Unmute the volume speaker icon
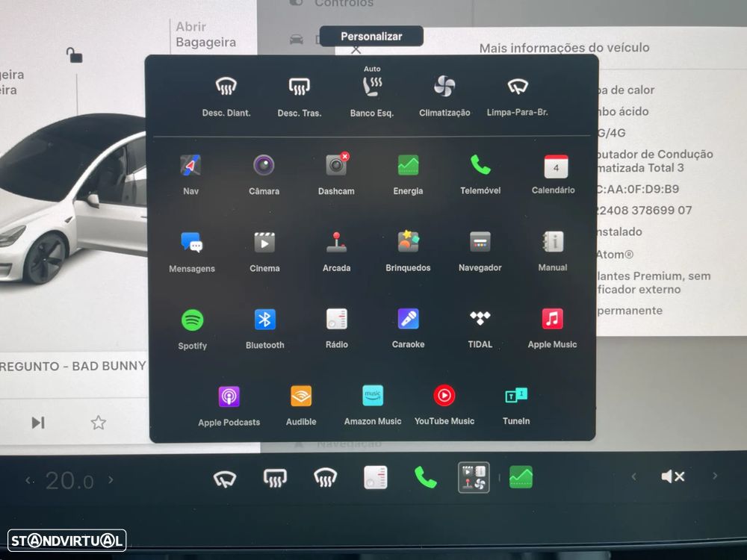Image resolution: width=747 pixels, height=560 pixels. pos(673,476)
